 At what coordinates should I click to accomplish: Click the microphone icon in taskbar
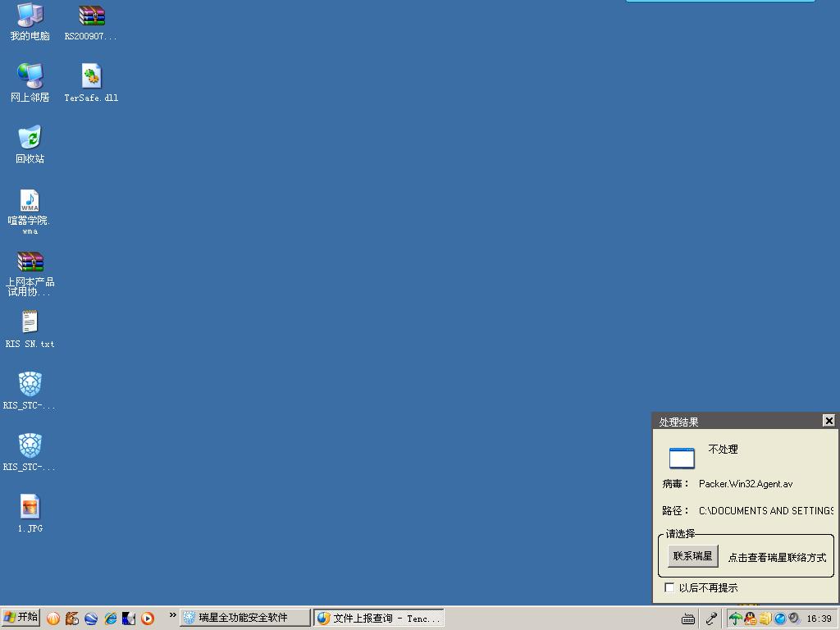(x=711, y=619)
